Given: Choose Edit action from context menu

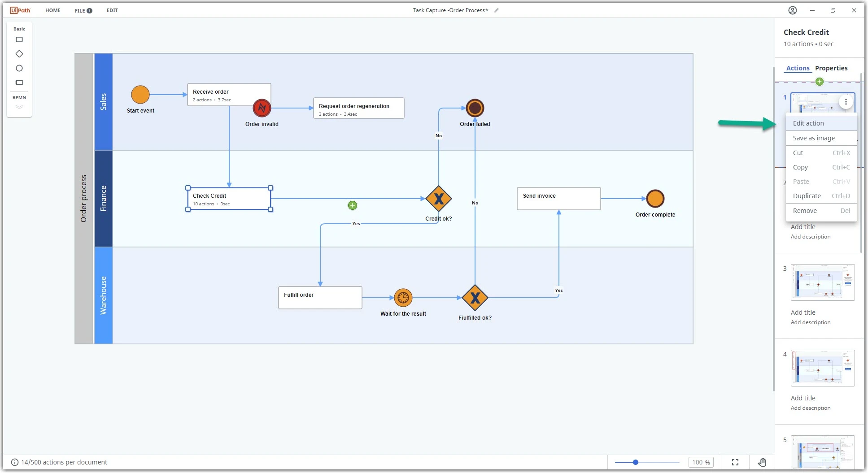Looking at the screenshot, I should (821, 123).
